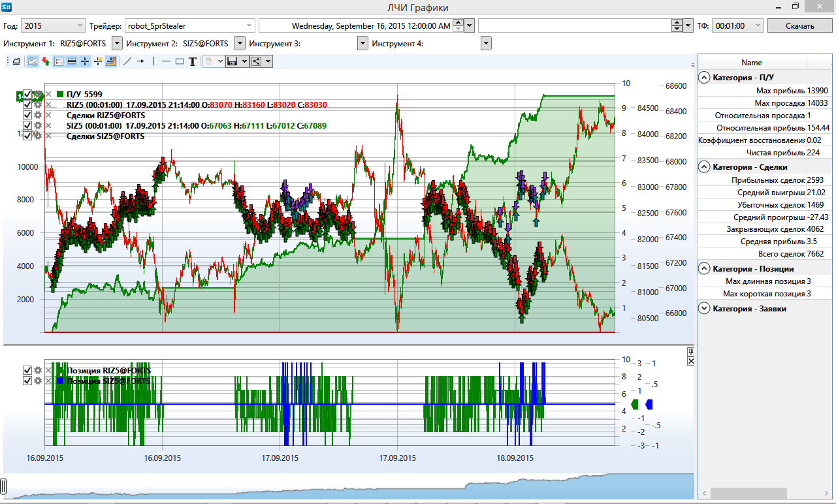Open settings gear for Сделки RIZ5@FORTS
Image resolution: width=836 pixels, height=504 pixels.
point(38,115)
